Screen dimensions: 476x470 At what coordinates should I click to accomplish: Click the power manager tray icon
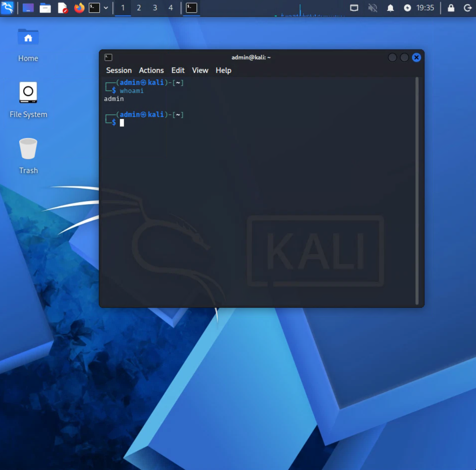407,8
